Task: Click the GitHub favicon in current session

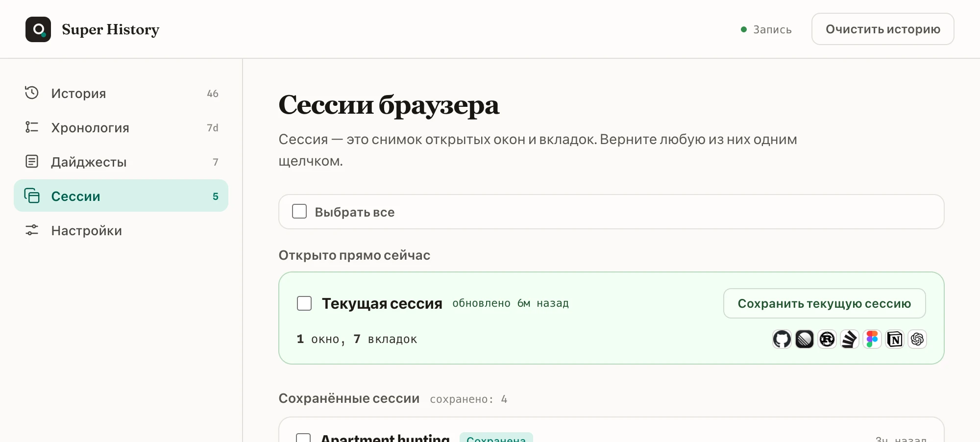Action: (x=782, y=339)
